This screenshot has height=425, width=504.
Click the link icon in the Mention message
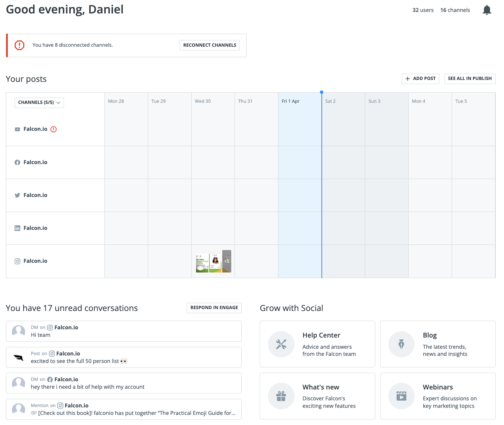coord(34,413)
